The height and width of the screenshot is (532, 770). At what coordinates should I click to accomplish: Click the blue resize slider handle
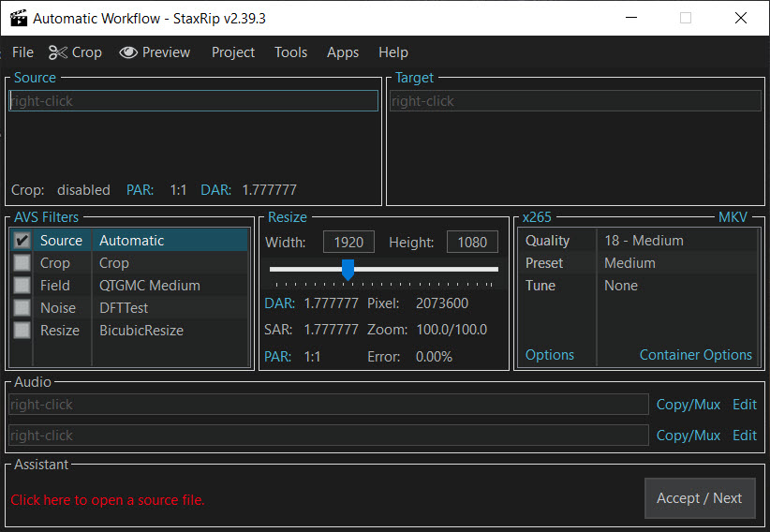click(348, 270)
